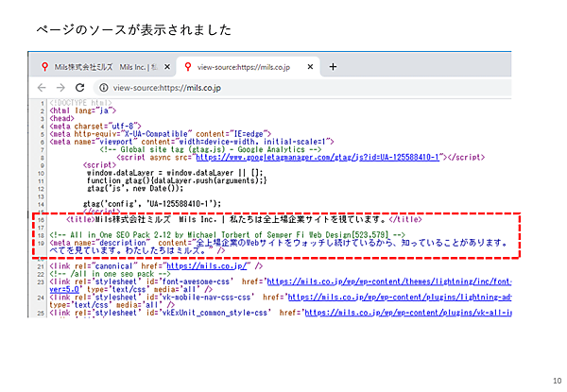This screenshot has height=392, width=567.
Task: Click favicon of the view-source tab
Action: [188, 67]
